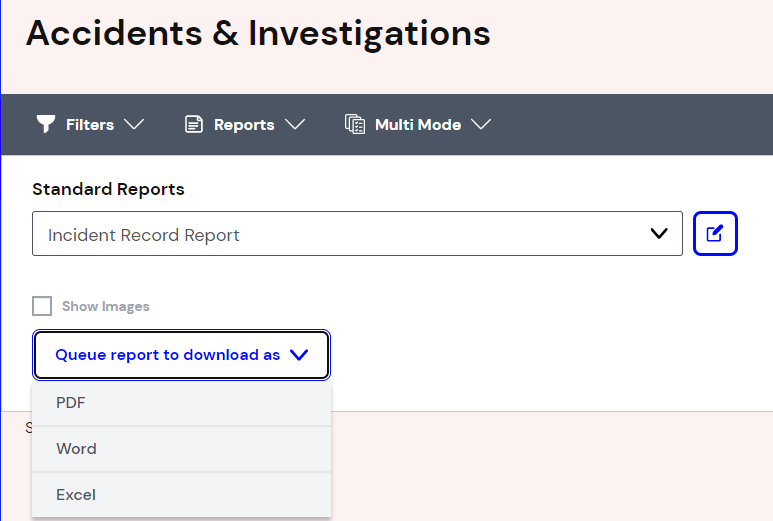The image size is (773, 521).
Task: Click the Reports document icon
Action: point(194,124)
